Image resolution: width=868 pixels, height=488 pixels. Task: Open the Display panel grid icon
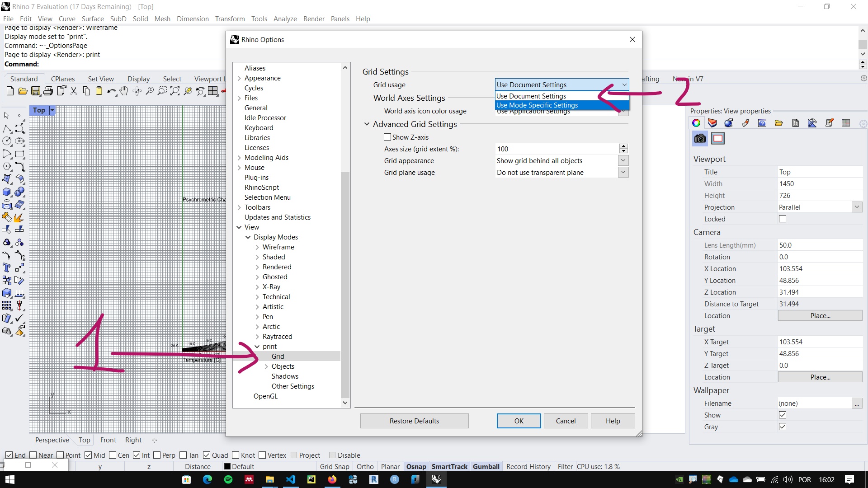tap(846, 123)
